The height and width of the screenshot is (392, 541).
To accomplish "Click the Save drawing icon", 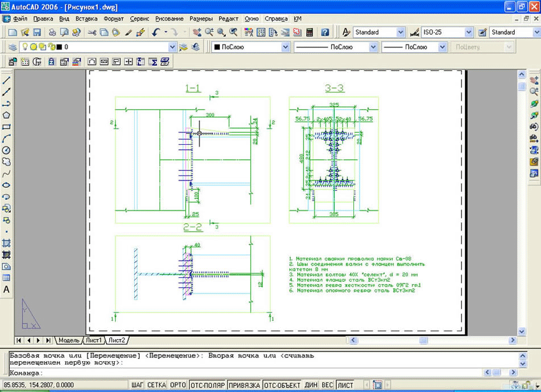I will 37,32.
